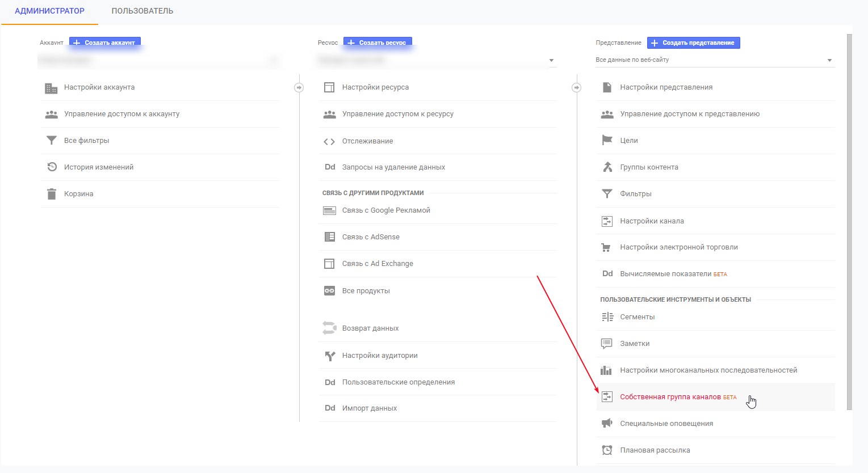Image resolution: width=868 pixels, height=473 pixels.
Task: Click the account settings building icon
Action: tap(51, 88)
